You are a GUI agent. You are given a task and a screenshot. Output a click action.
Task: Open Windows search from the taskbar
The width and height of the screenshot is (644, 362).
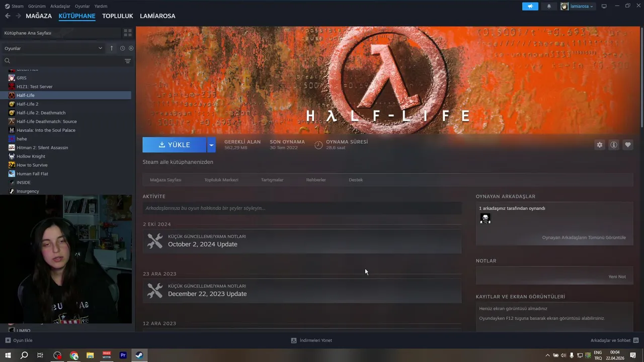24,355
